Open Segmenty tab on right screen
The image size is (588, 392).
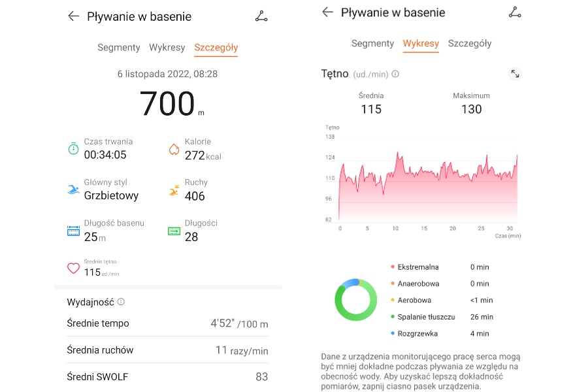pos(372,44)
